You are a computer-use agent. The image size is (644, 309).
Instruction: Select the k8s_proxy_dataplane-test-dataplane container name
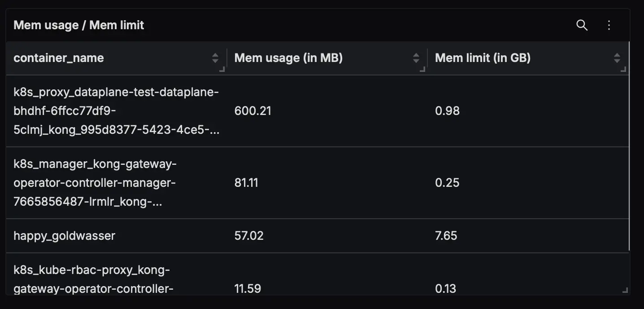click(x=117, y=111)
